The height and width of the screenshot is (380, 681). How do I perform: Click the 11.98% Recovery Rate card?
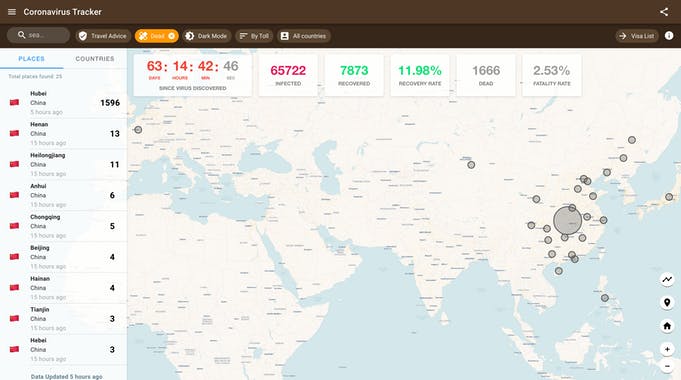click(420, 75)
